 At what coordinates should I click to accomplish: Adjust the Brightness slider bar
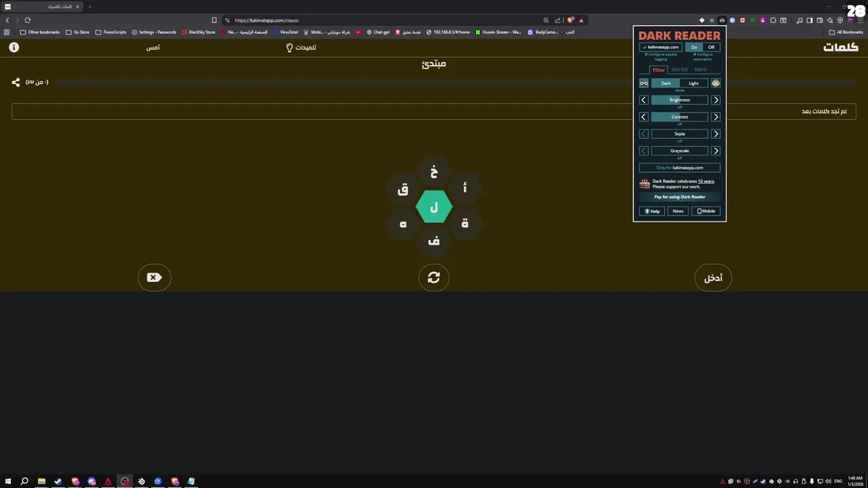point(679,100)
